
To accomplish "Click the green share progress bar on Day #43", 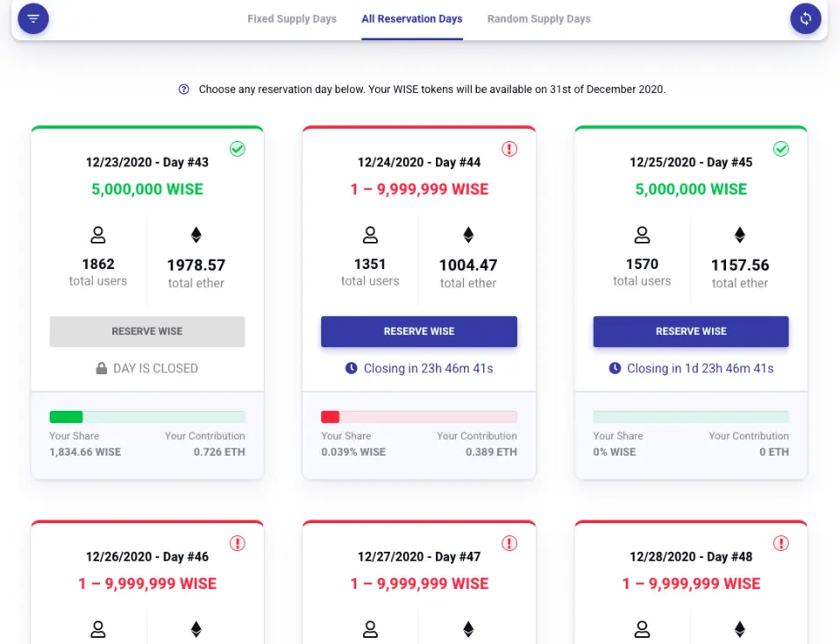I will tap(147, 417).
